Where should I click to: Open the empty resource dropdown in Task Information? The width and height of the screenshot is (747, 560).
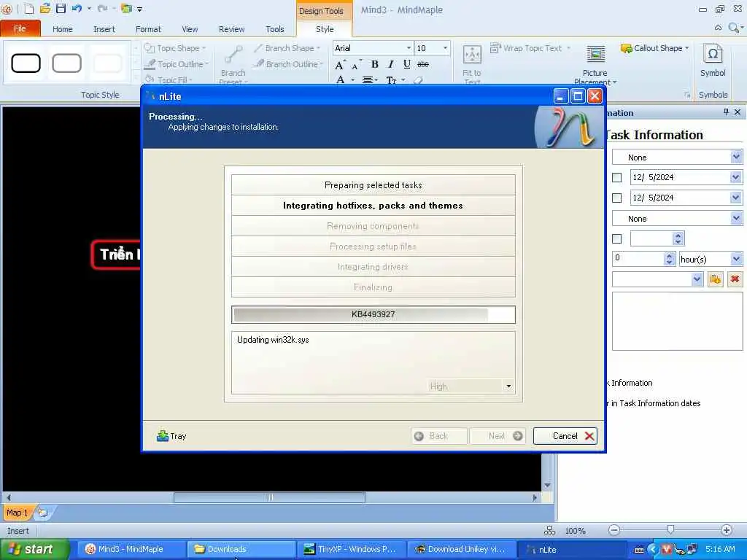697,279
